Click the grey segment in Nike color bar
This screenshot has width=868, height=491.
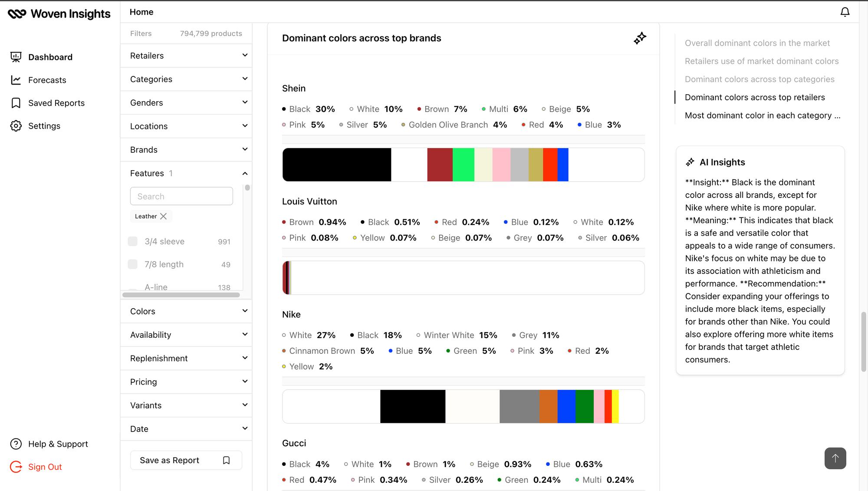click(x=519, y=406)
